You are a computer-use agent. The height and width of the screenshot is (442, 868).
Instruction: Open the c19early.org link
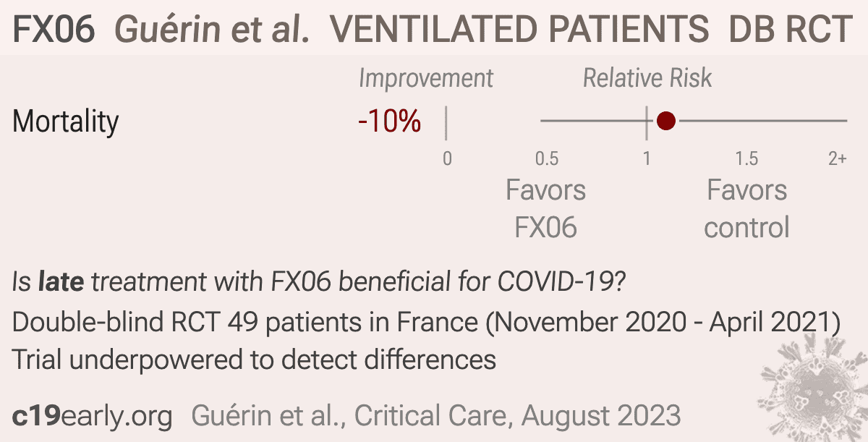click(93, 416)
